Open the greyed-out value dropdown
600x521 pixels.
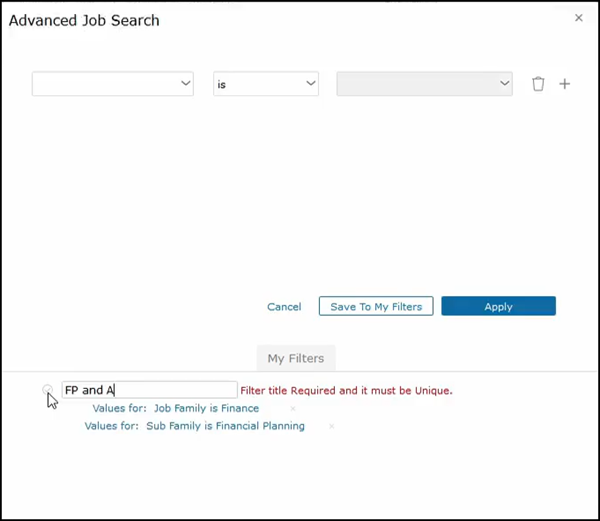tap(424, 84)
